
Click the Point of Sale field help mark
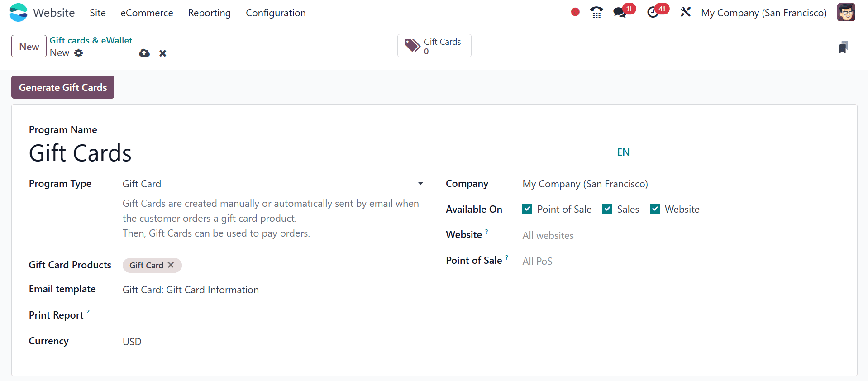tap(507, 257)
